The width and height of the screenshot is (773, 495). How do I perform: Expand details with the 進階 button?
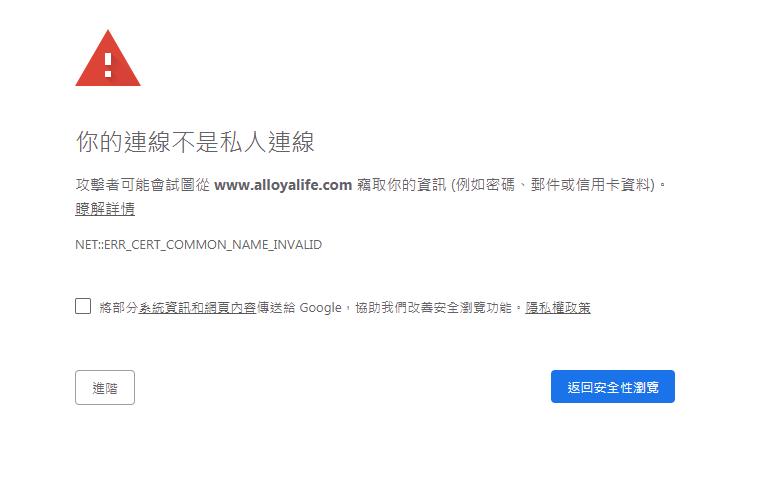click(x=105, y=388)
